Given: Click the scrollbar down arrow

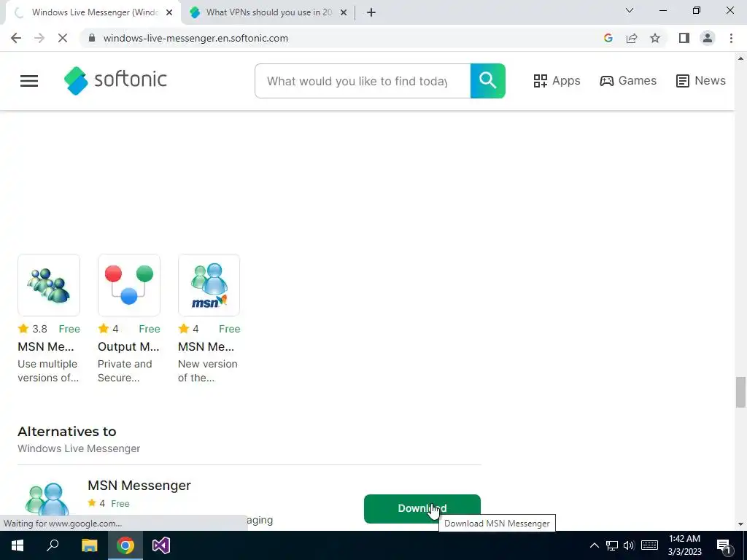Looking at the screenshot, I should [740, 524].
